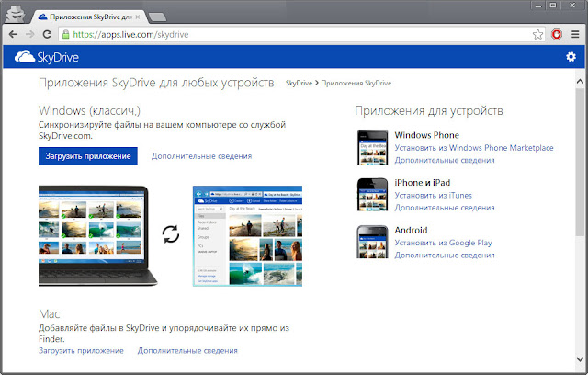Viewport: 588px width, 375px height.
Task: Click Приложения для устройств heading
Action: tap(429, 110)
